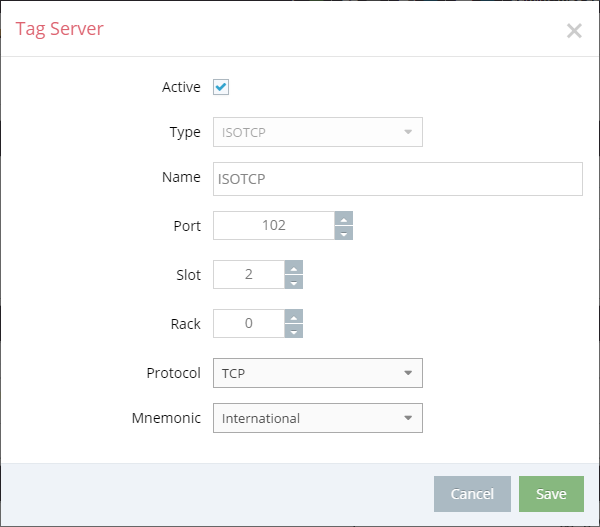Click the Protocol dropdown arrow icon

(x=408, y=373)
